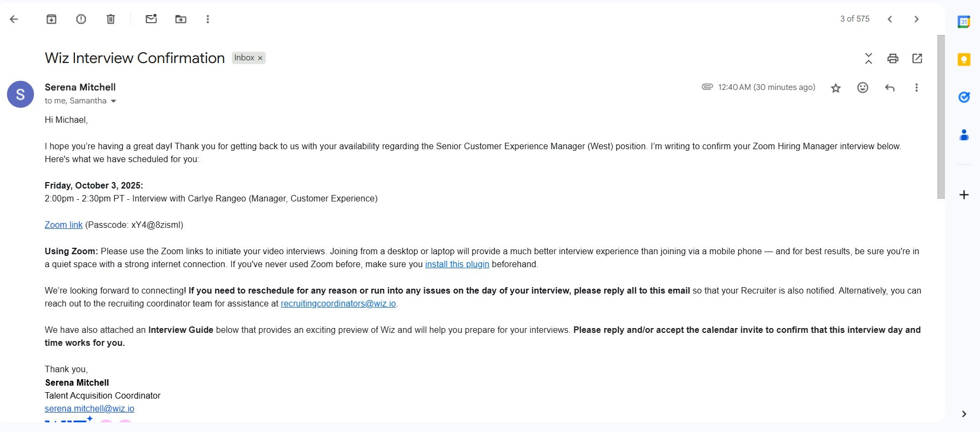Remove the Inbox label from this conversation
980x432 pixels.
(x=260, y=58)
